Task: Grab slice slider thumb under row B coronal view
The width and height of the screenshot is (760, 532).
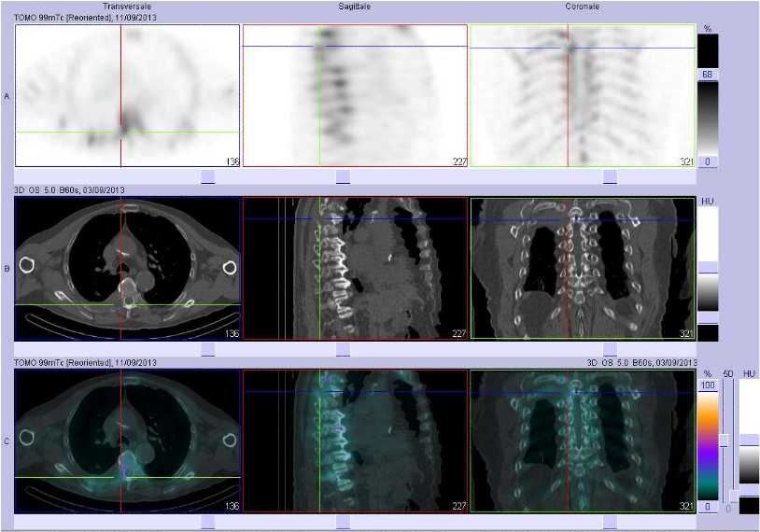Action: [610, 349]
